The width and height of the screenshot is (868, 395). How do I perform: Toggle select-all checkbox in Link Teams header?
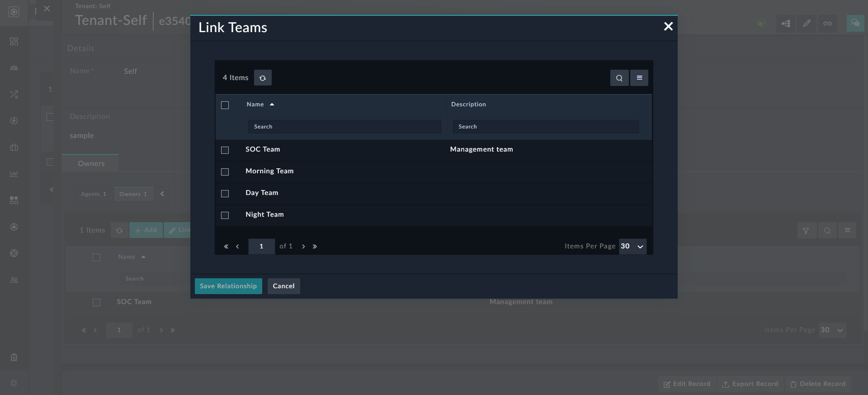tap(225, 105)
